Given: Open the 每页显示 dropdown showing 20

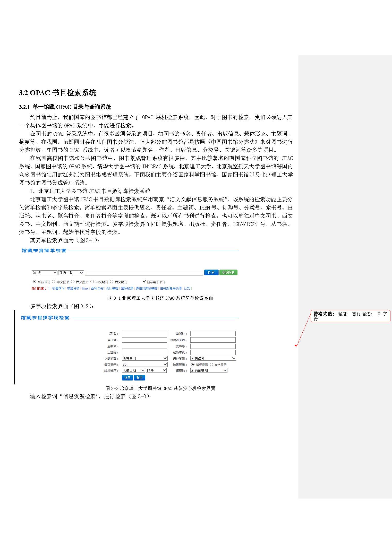Looking at the screenshot, I should [x=144, y=364].
